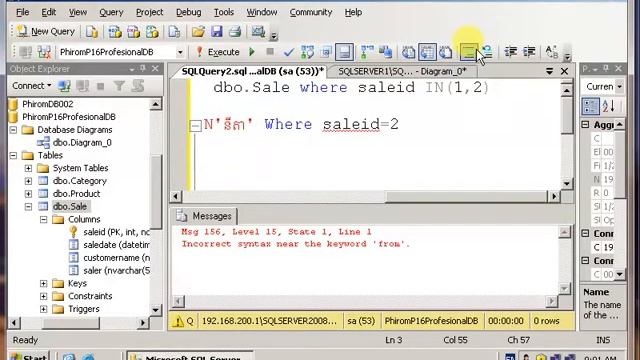
Task: Select the customername column
Action: (x=116, y=258)
